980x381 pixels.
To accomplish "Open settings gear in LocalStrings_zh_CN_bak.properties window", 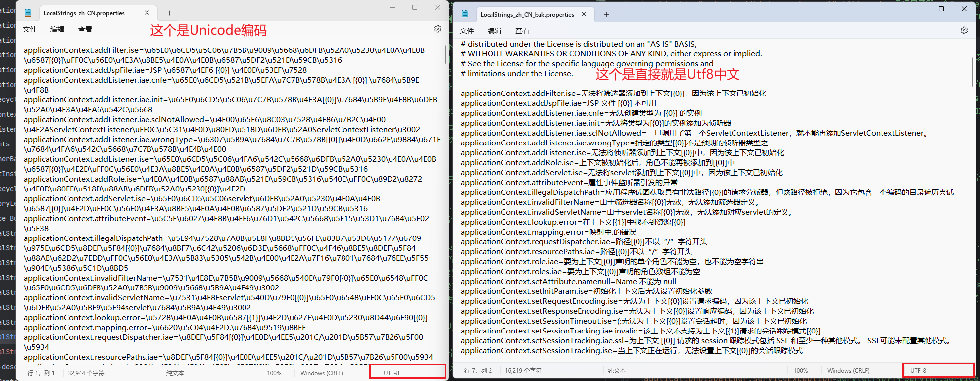I will [x=964, y=30].
